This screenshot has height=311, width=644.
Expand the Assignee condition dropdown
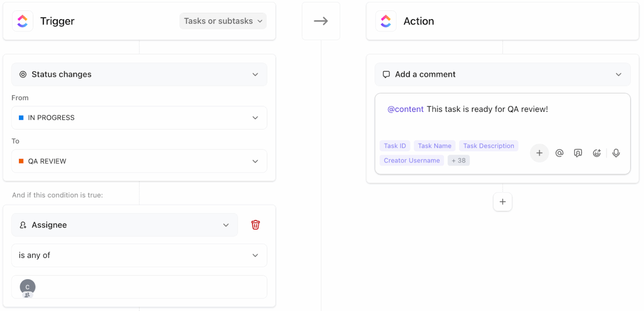click(x=125, y=225)
